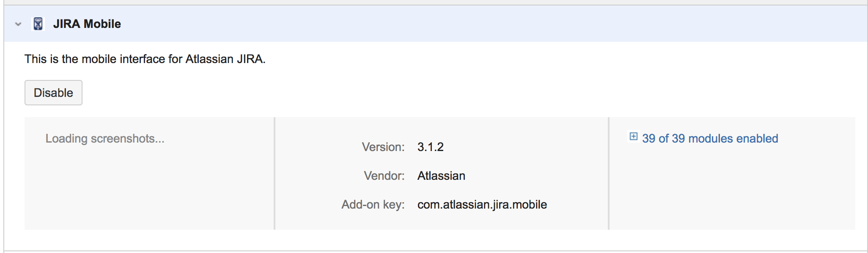Select the JIRA Mobile title text
The width and height of the screenshot is (868, 253).
(87, 24)
